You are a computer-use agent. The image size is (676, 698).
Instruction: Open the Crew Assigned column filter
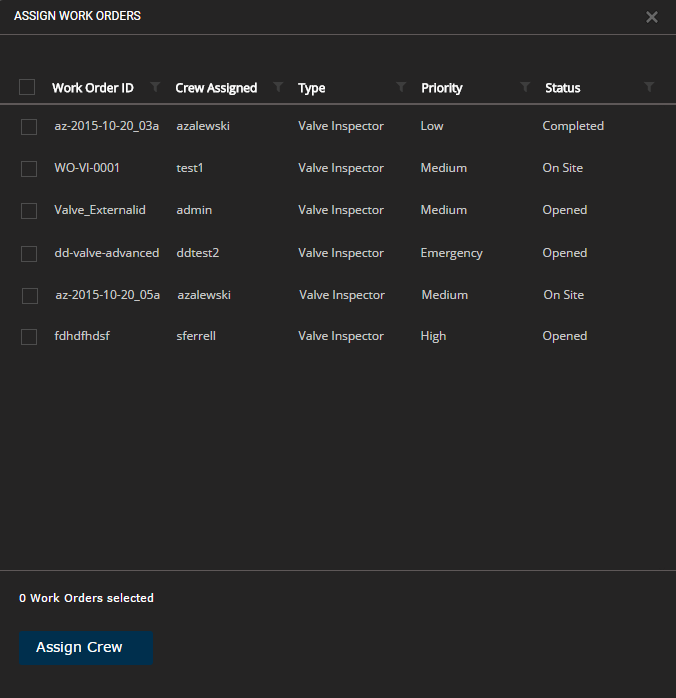coord(278,87)
